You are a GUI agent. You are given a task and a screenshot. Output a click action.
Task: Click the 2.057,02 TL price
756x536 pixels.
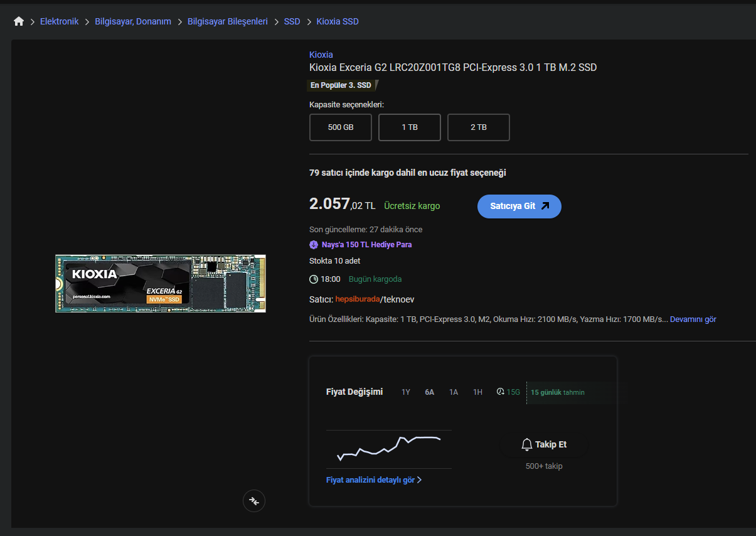click(343, 204)
